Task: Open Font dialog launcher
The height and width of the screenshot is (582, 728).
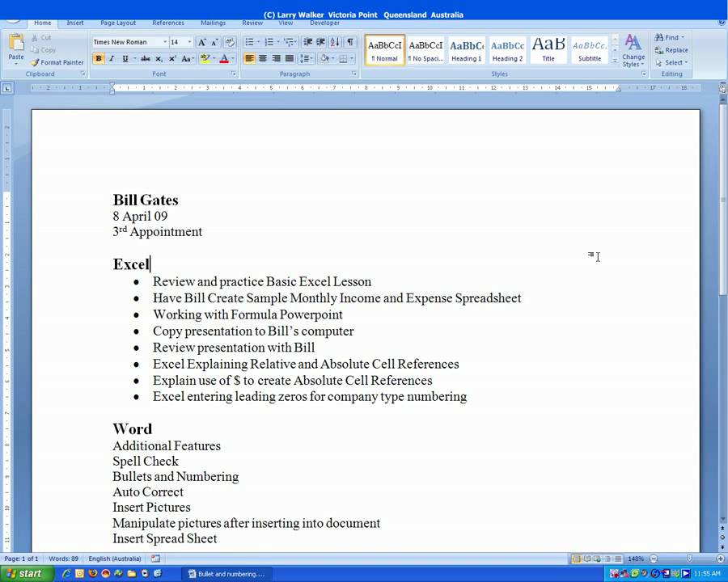Action: [x=234, y=74]
